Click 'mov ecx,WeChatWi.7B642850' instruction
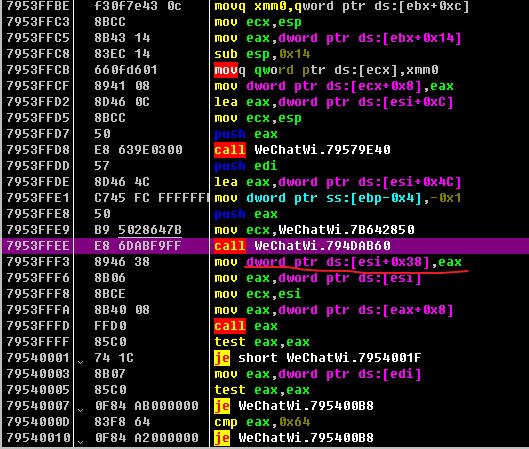 [x=314, y=230]
